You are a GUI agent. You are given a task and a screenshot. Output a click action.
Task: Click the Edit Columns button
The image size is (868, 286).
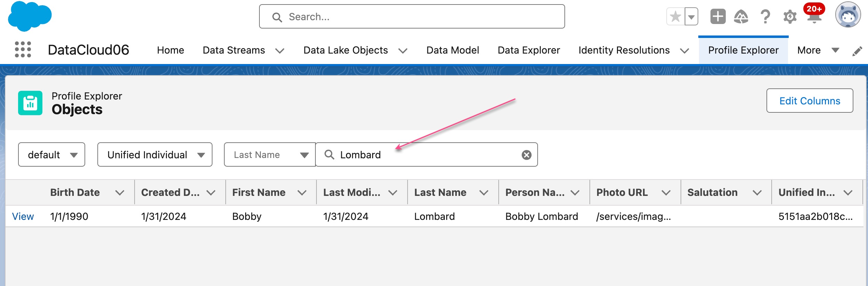(810, 101)
